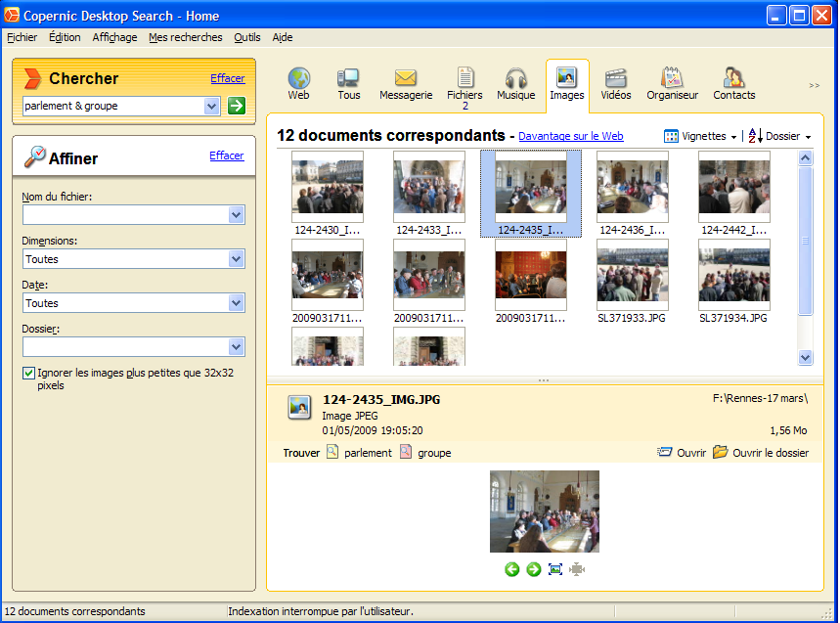Open the Vignettes view dropdown
Viewport: 840px width, 623px height.
tap(700, 137)
